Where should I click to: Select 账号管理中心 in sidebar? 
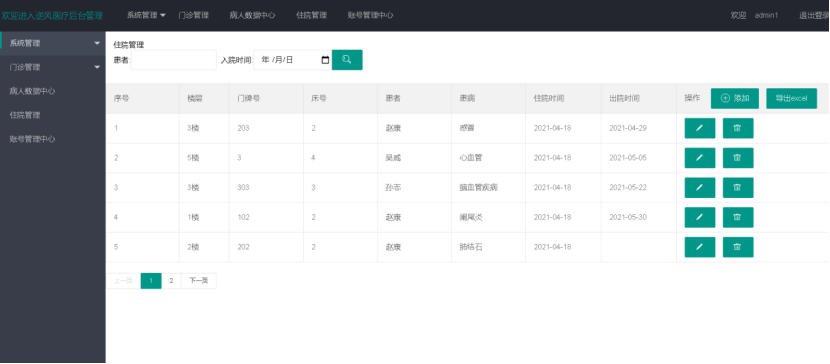click(x=32, y=139)
